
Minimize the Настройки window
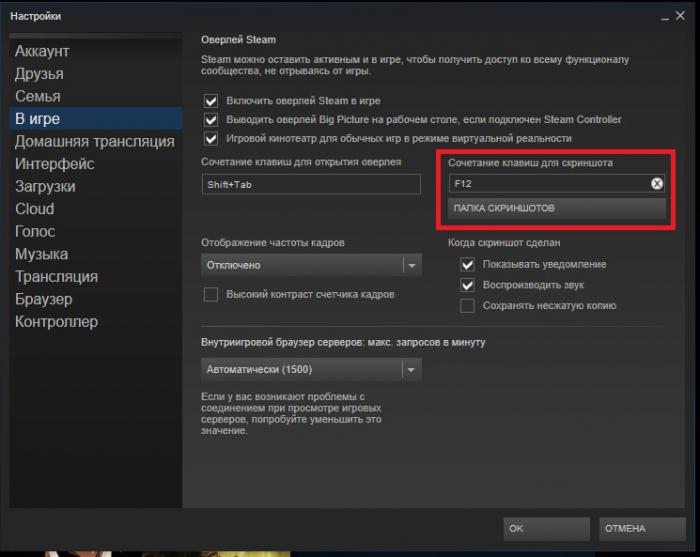click(665, 18)
